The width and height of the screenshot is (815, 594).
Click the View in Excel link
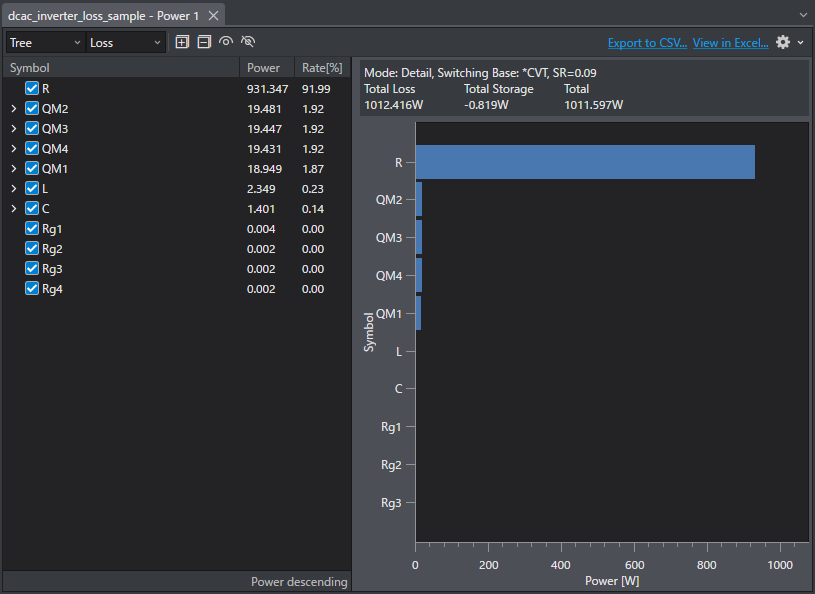730,43
